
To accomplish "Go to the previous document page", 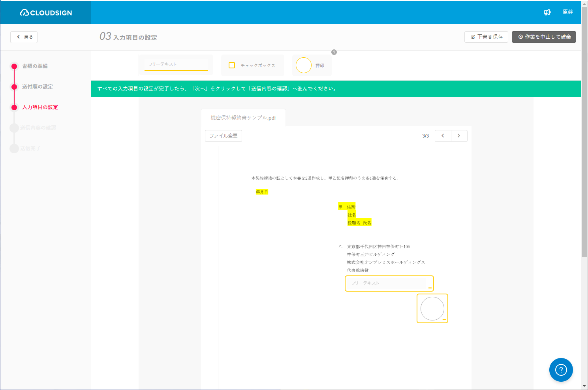I will 443,136.
